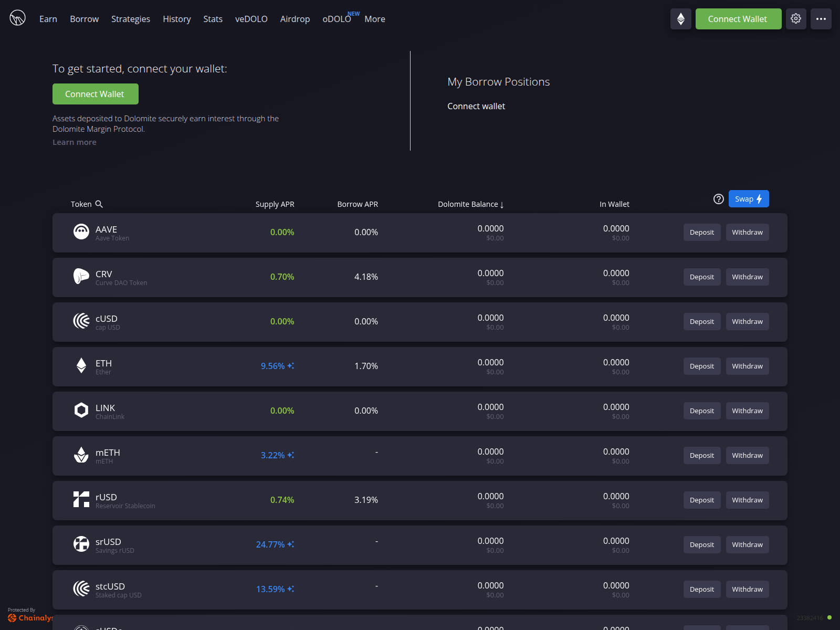The width and height of the screenshot is (840, 630).
Task: Click the mETH token icon
Action: [81, 455]
